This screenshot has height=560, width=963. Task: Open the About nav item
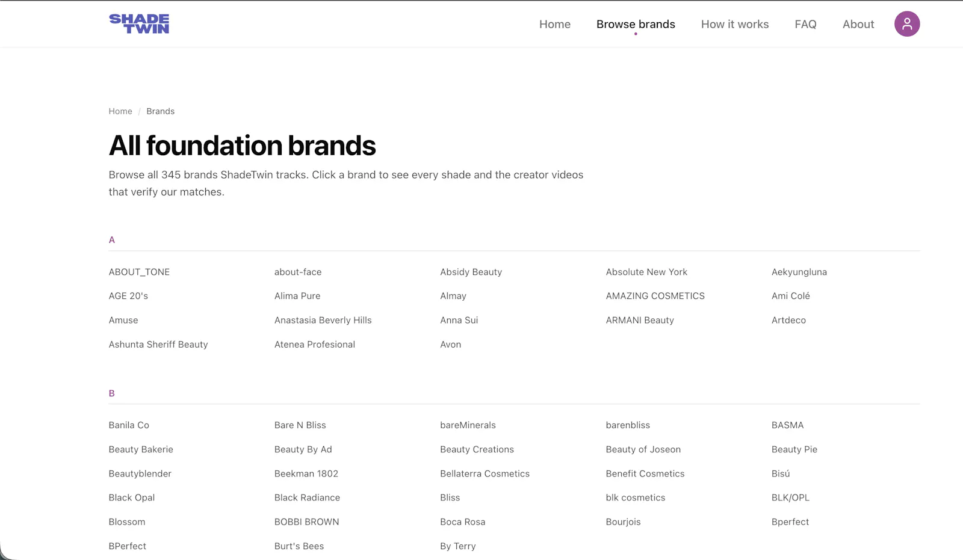click(858, 24)
